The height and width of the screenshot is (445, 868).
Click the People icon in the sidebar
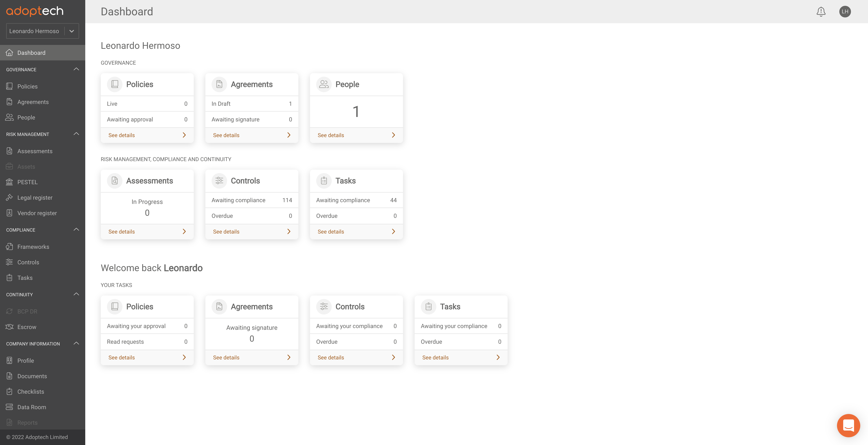pyautogui.click(x=9, y=117)
